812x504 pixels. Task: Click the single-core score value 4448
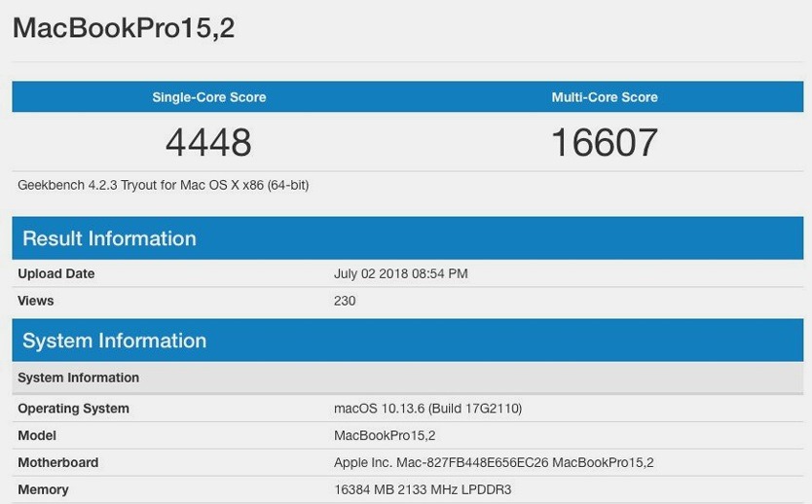tap(208, 142)
